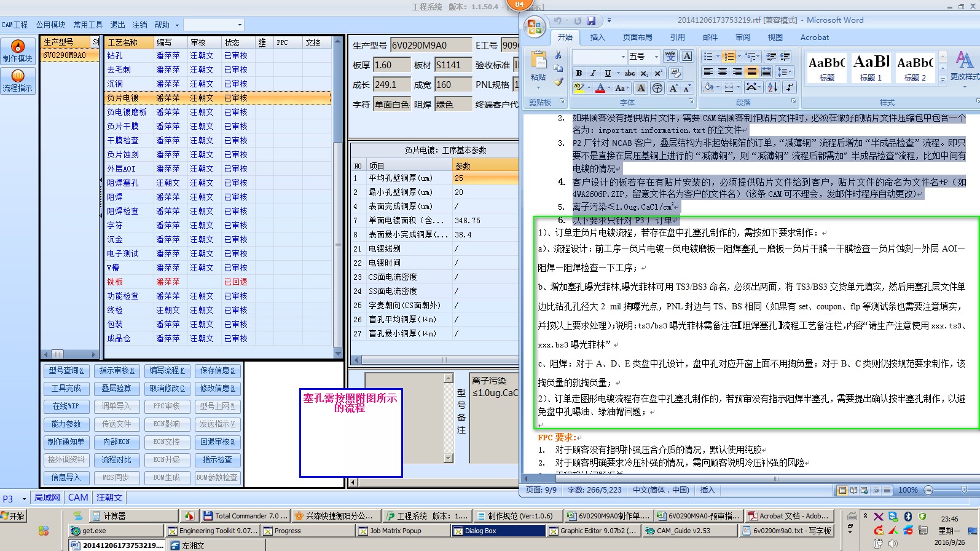
Task: Open the 公用模块 menu
Action: [x=50, y=25]
